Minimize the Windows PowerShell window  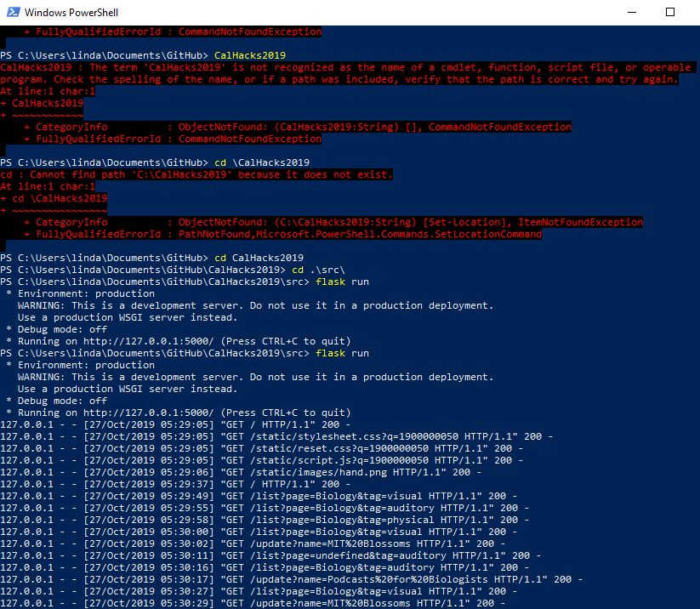(x=632, y=12)
